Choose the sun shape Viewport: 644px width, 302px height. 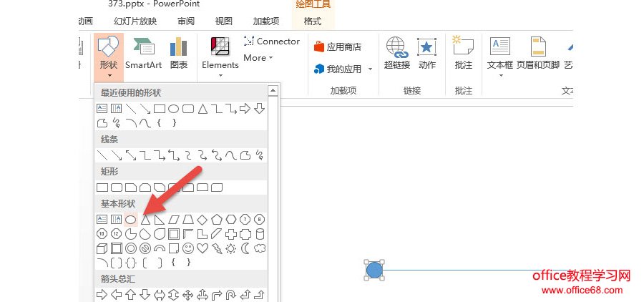(x=231, y=248)
